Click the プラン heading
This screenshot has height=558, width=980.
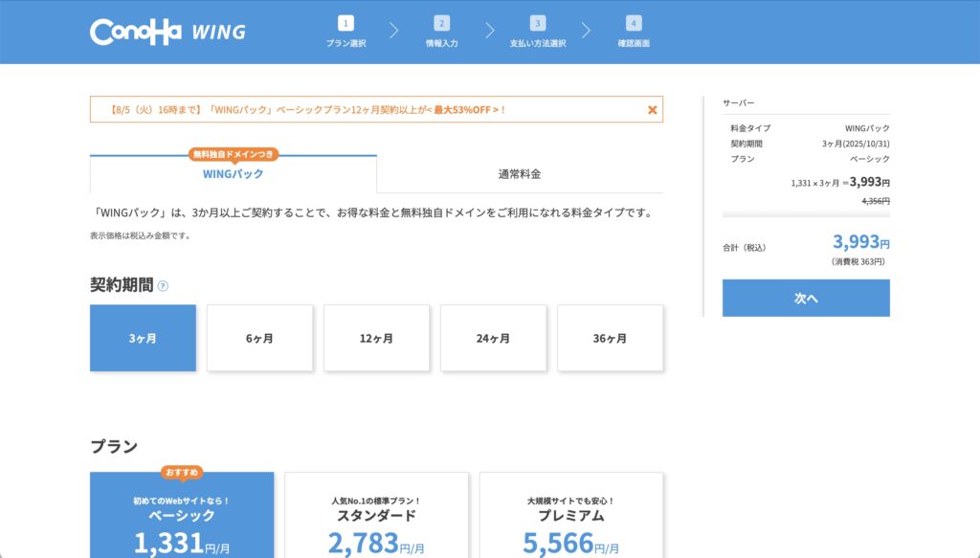114,446
